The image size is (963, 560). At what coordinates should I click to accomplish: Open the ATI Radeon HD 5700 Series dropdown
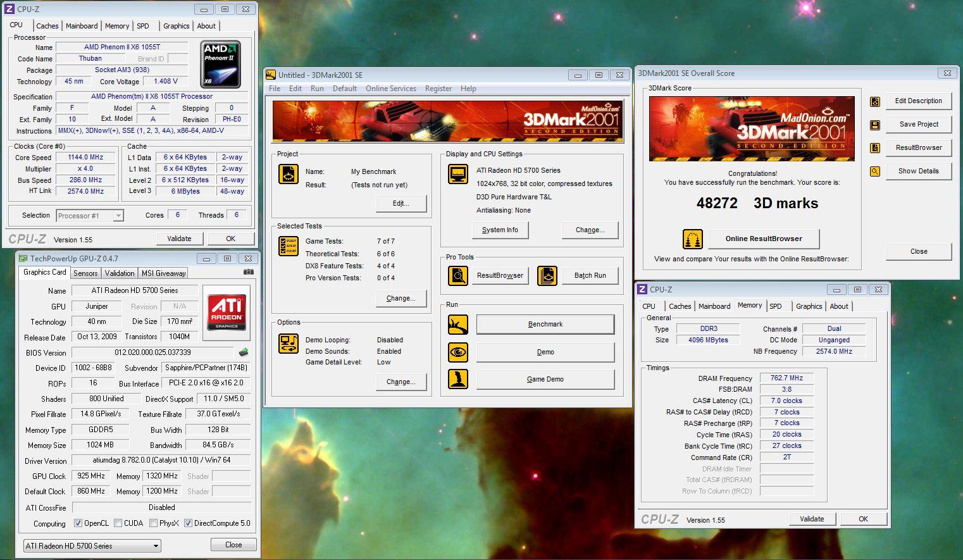click(92, 545)
